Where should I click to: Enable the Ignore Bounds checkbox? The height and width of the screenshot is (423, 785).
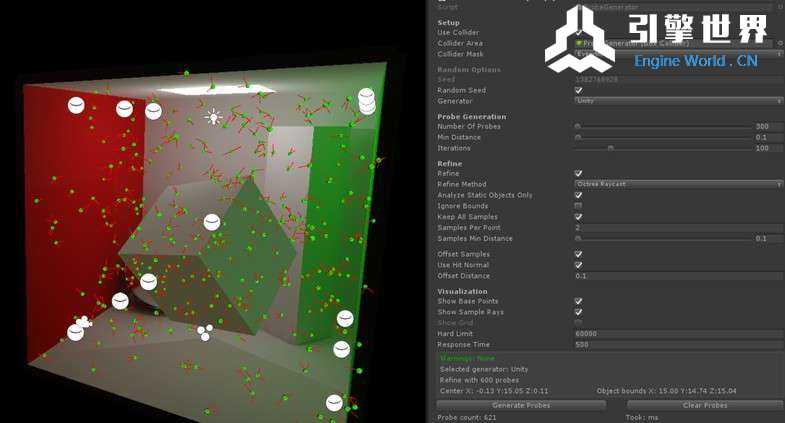click(x=578, y=206)
